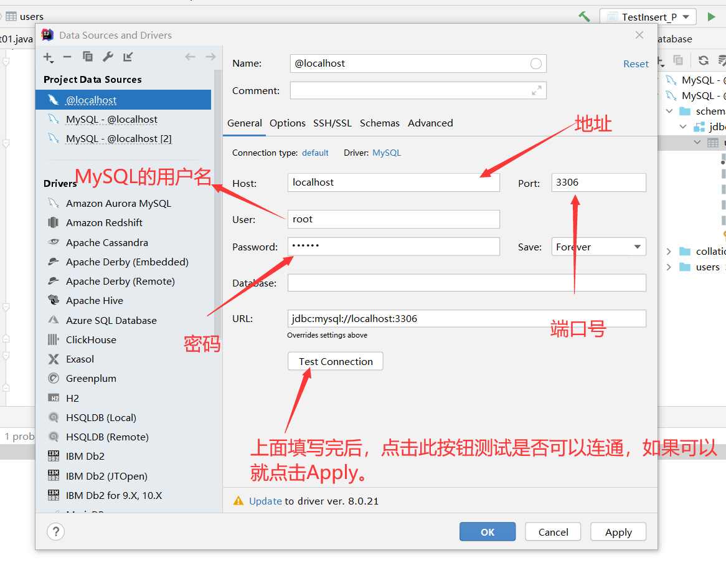Click the H2 driver icon
The height and width of the screenshot is (588, 726).
point(54,398)
